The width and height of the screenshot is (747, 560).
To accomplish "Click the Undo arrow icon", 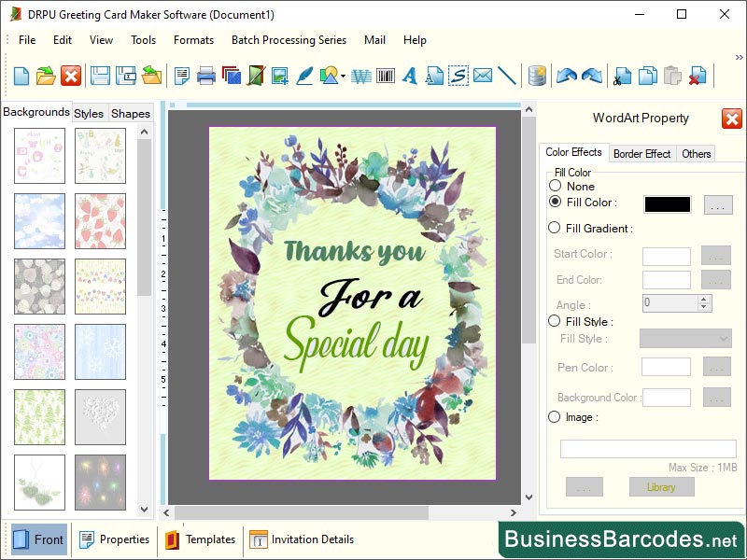I will coord(568,76).
